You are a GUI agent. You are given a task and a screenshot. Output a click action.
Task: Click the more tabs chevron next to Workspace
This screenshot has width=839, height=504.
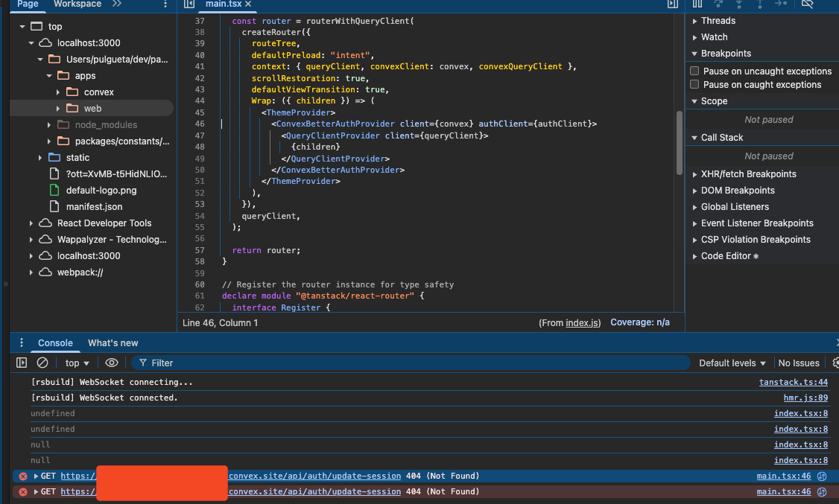117,4
